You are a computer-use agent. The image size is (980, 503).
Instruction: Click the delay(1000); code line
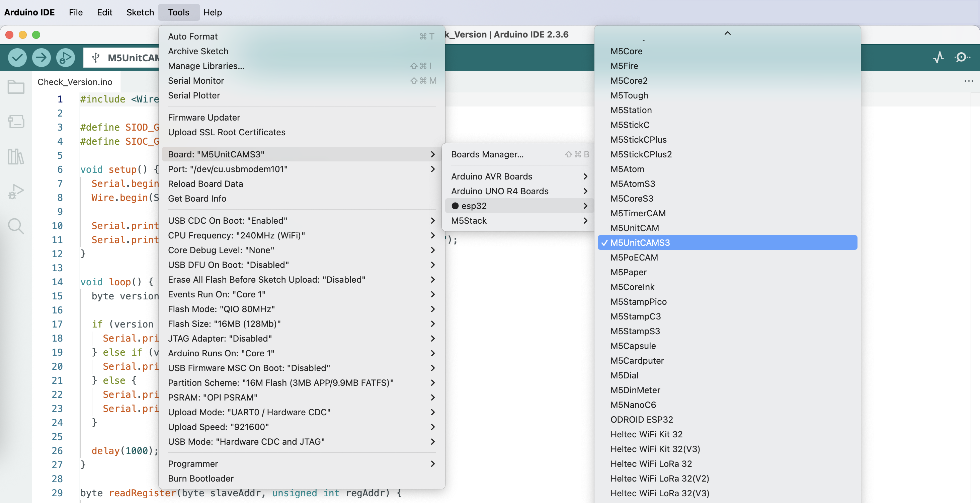(125, 451)
